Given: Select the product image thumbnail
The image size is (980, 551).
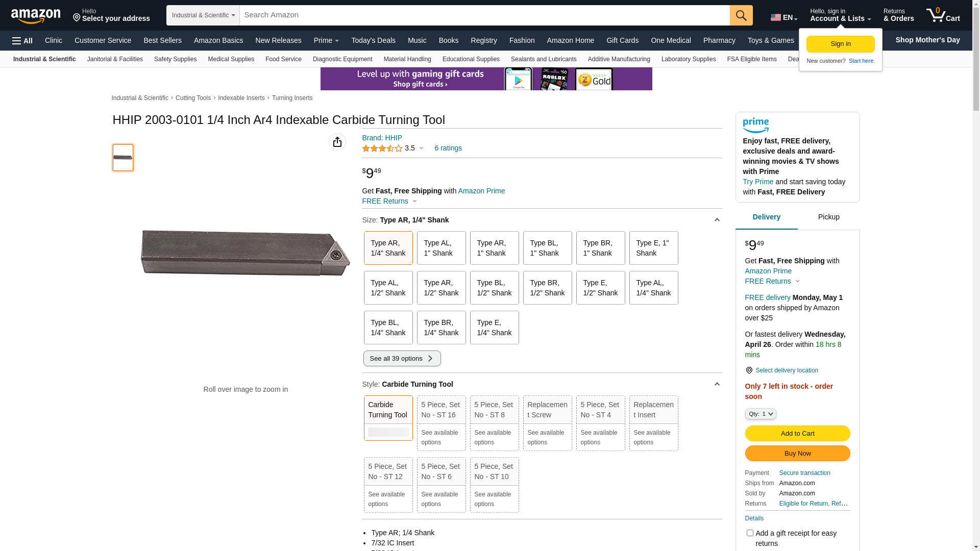Looking at the screenshot, I should click(123, 158).
